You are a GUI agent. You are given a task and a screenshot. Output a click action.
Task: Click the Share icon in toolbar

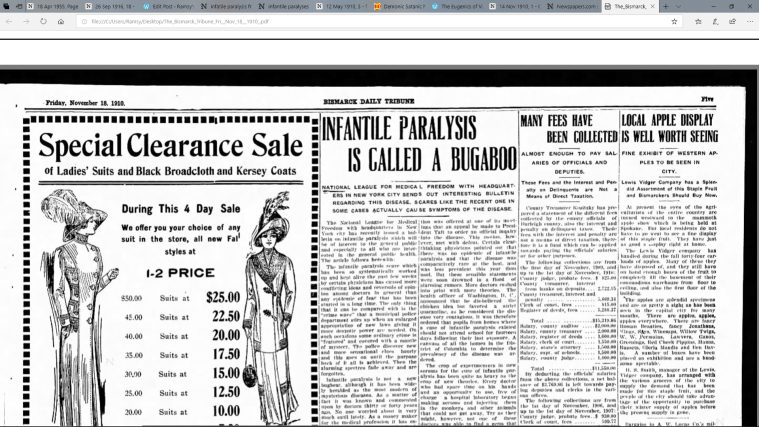coord(732,20)
